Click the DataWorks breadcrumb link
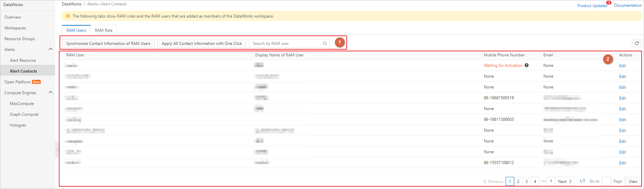Viewport: 644px width, 189px height. tap(71, 4)
